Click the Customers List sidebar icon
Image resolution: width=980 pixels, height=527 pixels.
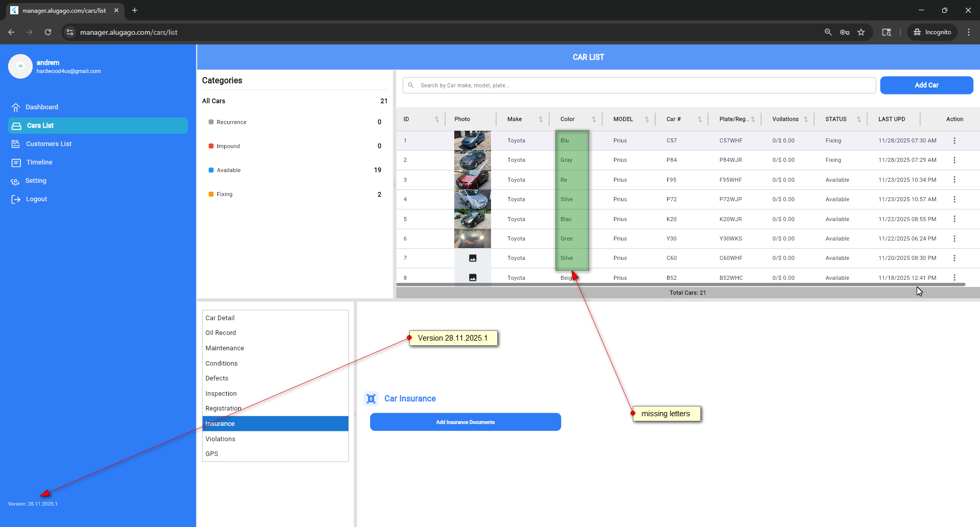click(16, 144)
